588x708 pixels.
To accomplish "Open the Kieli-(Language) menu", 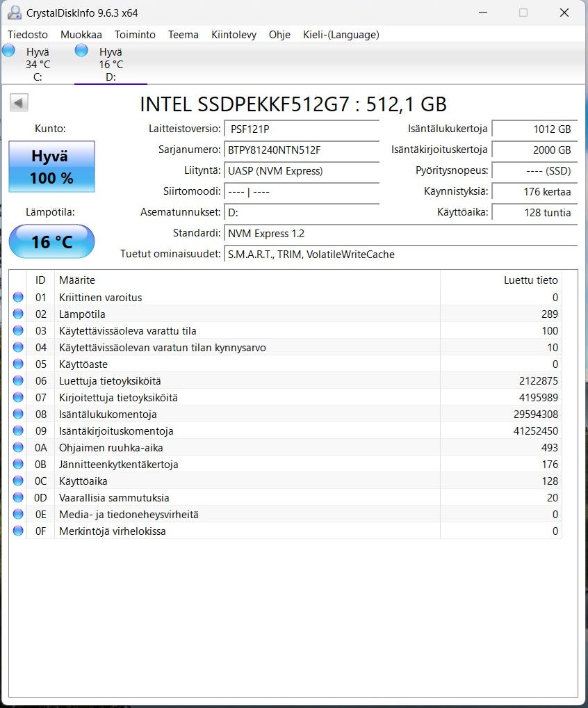I will click(x=341, y=35).
